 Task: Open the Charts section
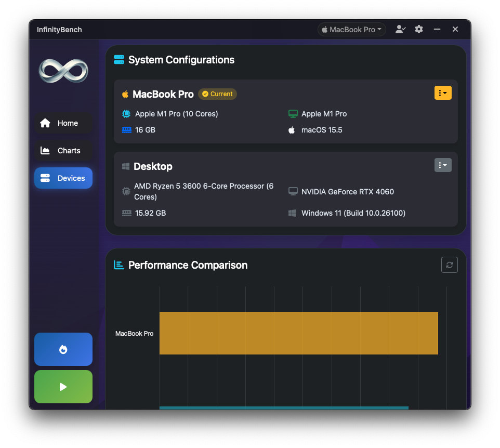[x=63, y=151]
